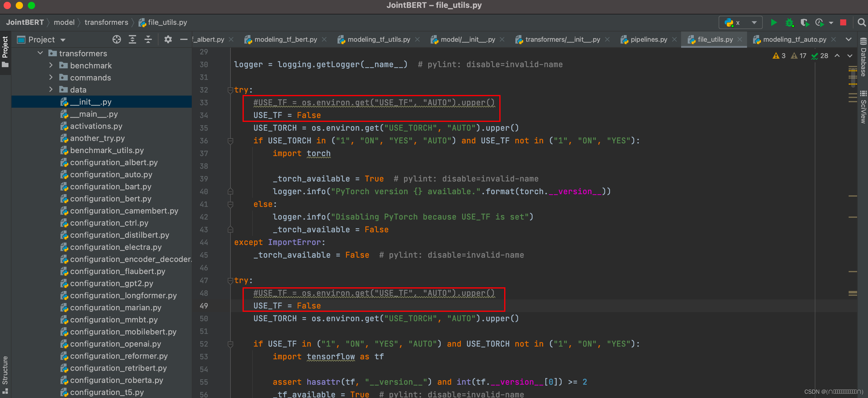Expand the data folder
This screenshot has height=398, width=868.
click(51, 90)
